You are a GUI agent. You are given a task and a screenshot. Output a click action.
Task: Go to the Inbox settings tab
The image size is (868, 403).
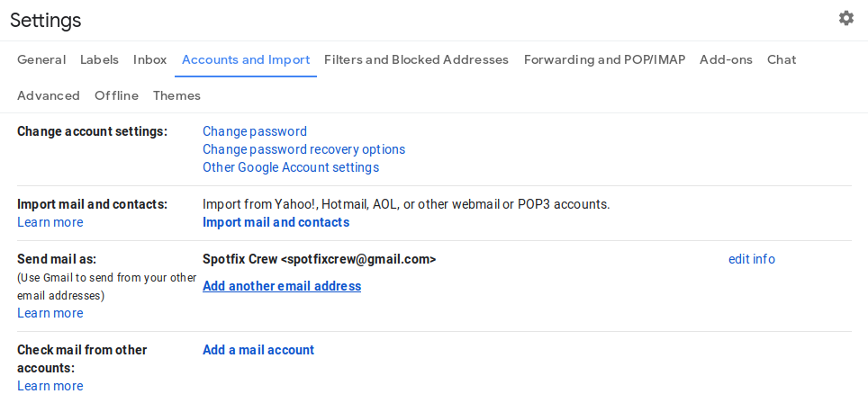pos(150,59)
